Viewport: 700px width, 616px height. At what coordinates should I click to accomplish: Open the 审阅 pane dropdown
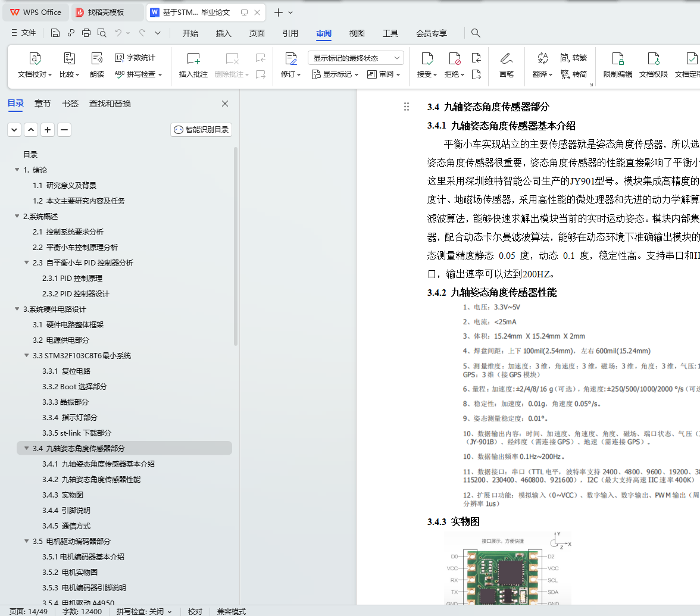pyautogui.click(x=383, y=74)
